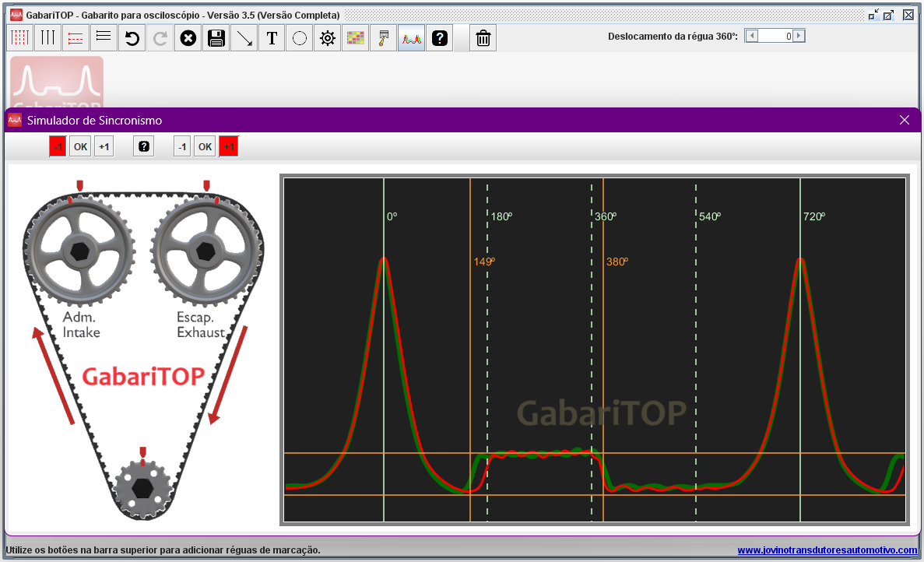Click the exhaust camshaft OK button

click(x=205, y=146)
